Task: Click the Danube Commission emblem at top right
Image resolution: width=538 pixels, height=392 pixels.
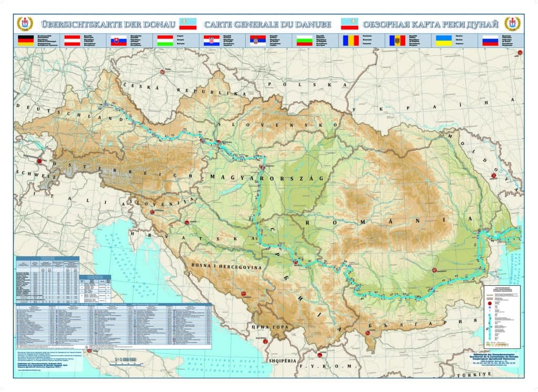Action: 512,24
